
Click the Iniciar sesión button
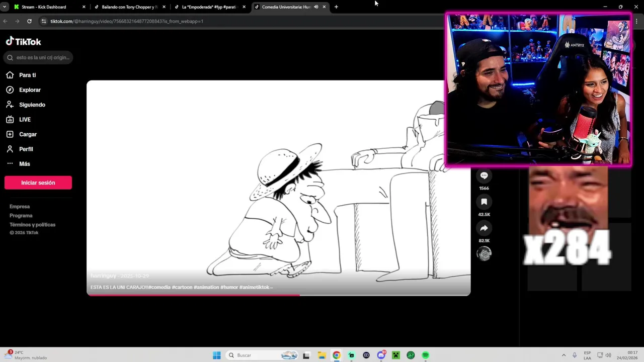coord(38,183)
